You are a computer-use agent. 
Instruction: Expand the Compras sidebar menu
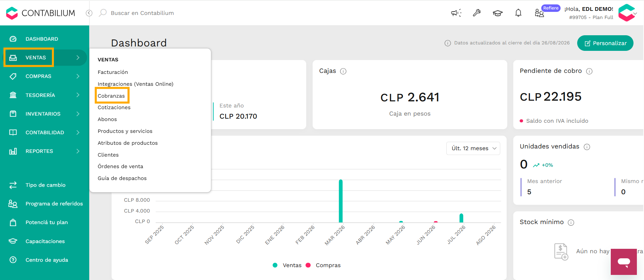(44, 76)
